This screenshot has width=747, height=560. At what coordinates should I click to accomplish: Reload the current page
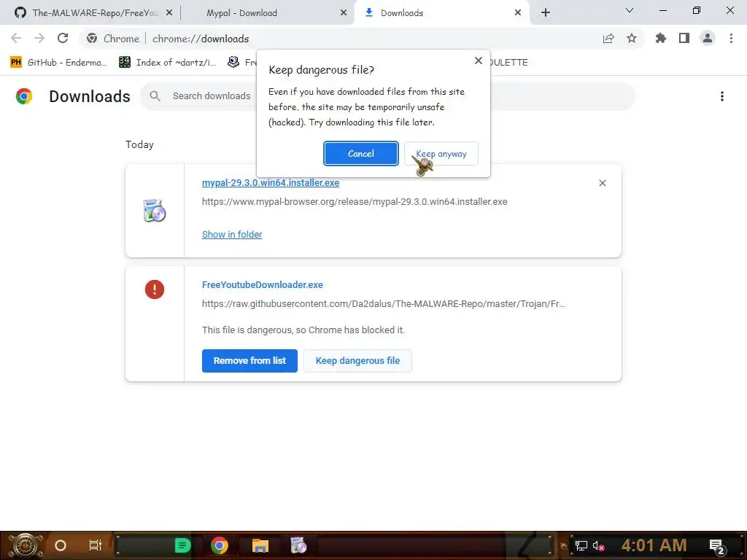click(63, 38)
